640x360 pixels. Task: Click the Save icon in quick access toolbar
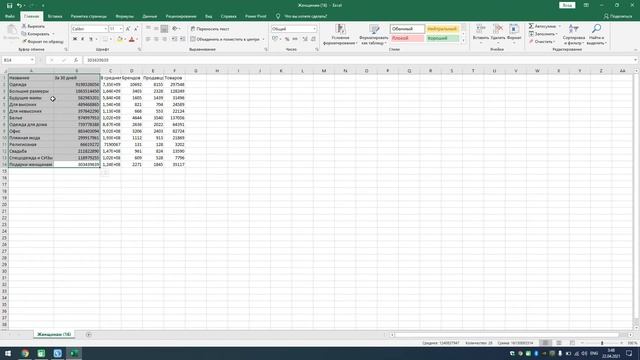(9, 5)
